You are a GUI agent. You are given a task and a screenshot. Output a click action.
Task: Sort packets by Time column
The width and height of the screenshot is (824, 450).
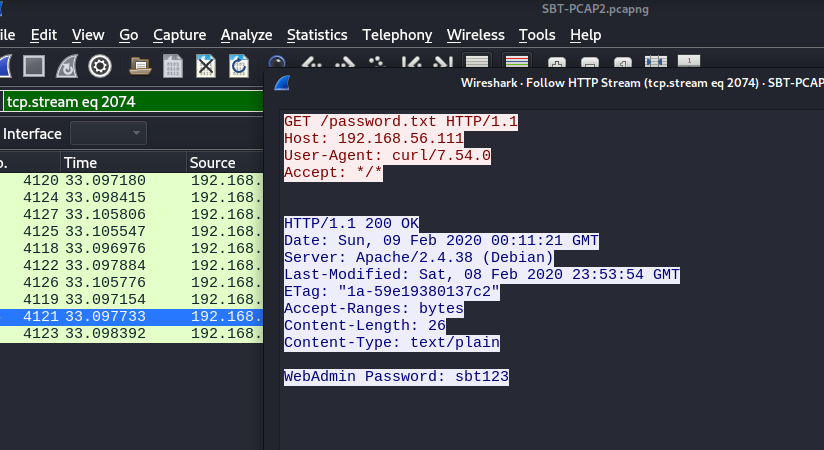[123, 163]
